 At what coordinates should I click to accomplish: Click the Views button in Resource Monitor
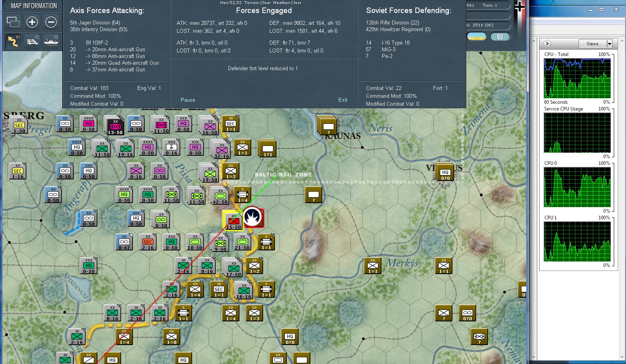[592, 44]
